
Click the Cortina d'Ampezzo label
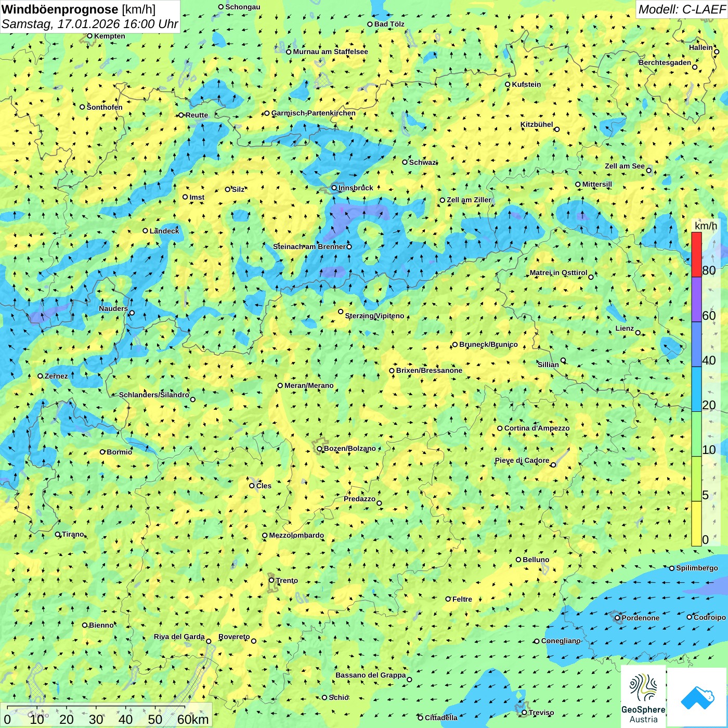coord(537,428)
